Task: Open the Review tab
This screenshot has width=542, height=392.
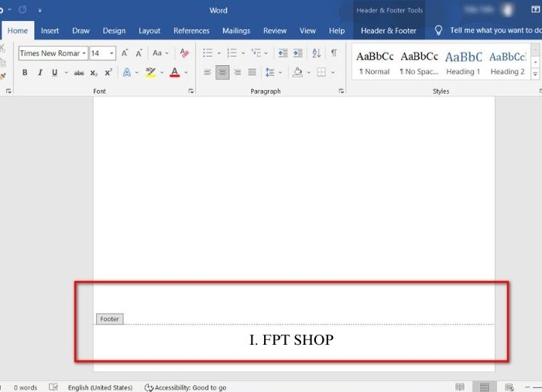Action: pyautogui.click(x=275, y=31)
